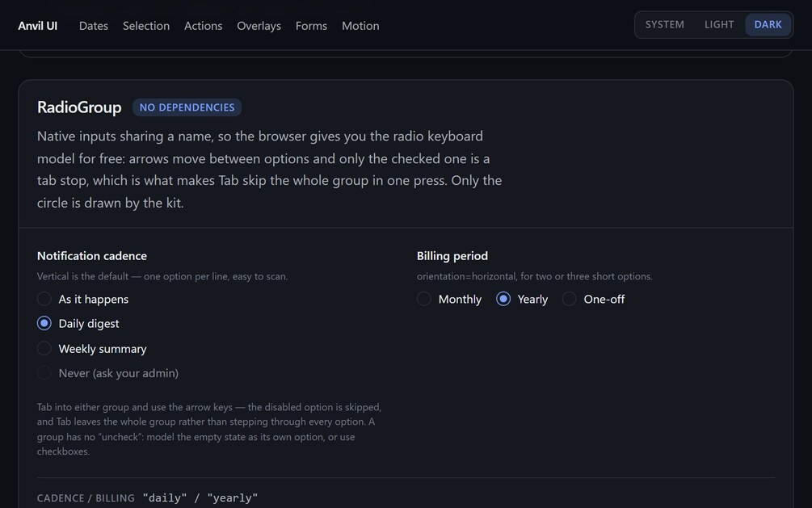Click the 'Vertical is the default' hint text
This screenshot has height=508, width=812.
(x=162, y=276)
